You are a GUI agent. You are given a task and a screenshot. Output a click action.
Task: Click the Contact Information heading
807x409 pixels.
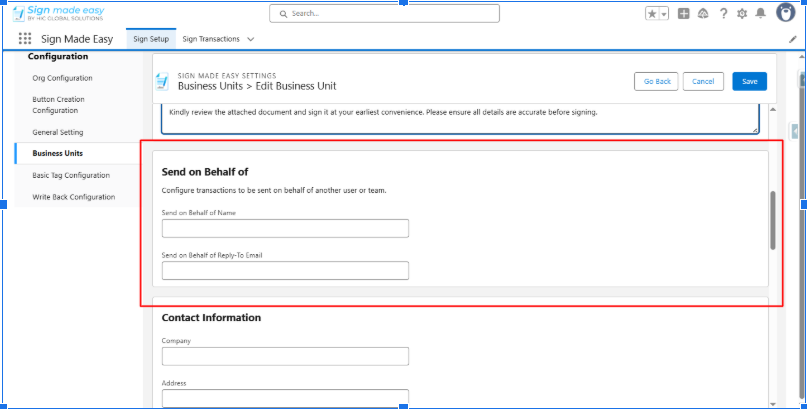(211, 318)
